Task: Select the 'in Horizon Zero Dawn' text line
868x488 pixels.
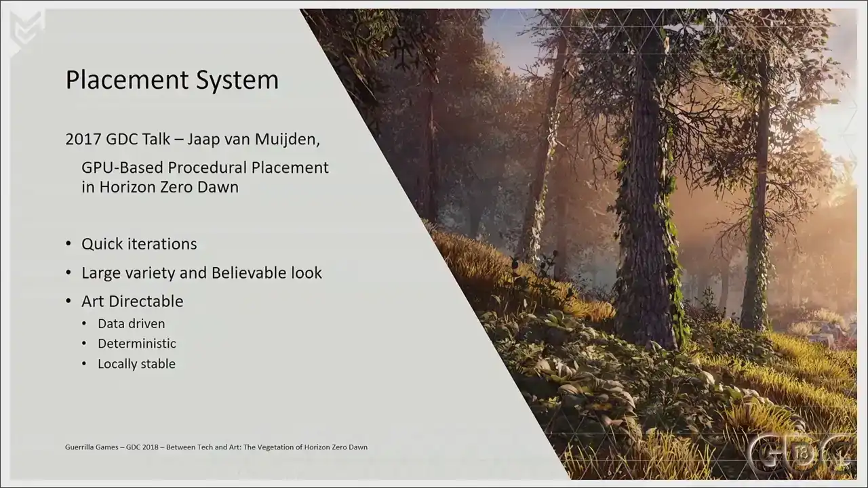Action: [160, 187]
